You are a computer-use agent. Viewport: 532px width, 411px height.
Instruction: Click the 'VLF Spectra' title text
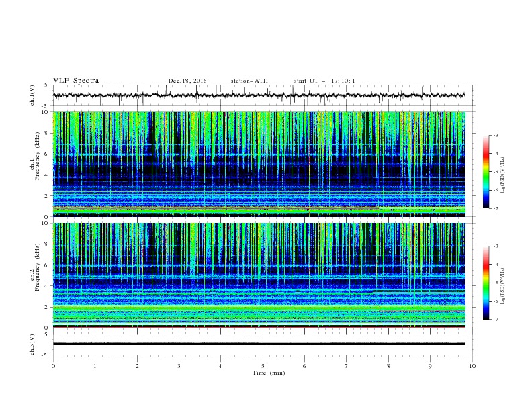point(76,81)
